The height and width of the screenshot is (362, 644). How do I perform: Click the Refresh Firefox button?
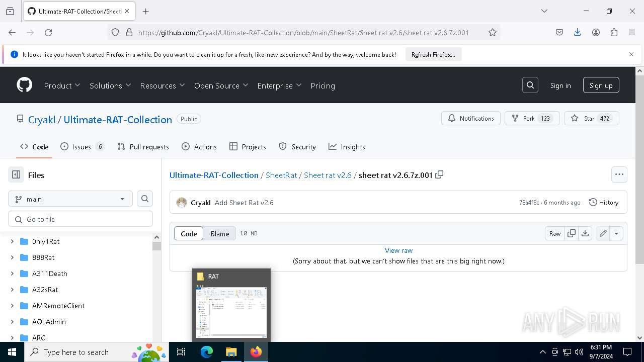pos(433,54)
